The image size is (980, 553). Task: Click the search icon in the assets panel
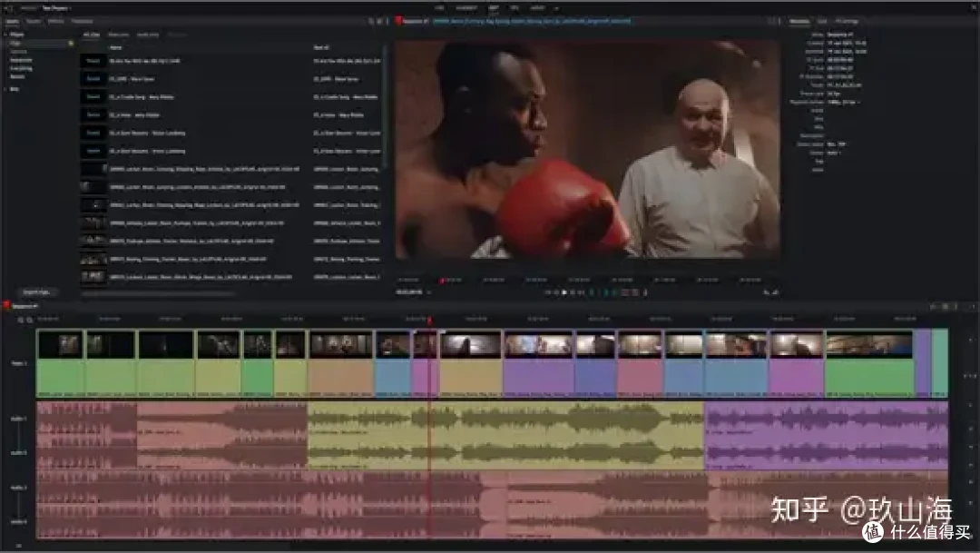[371, 21]
